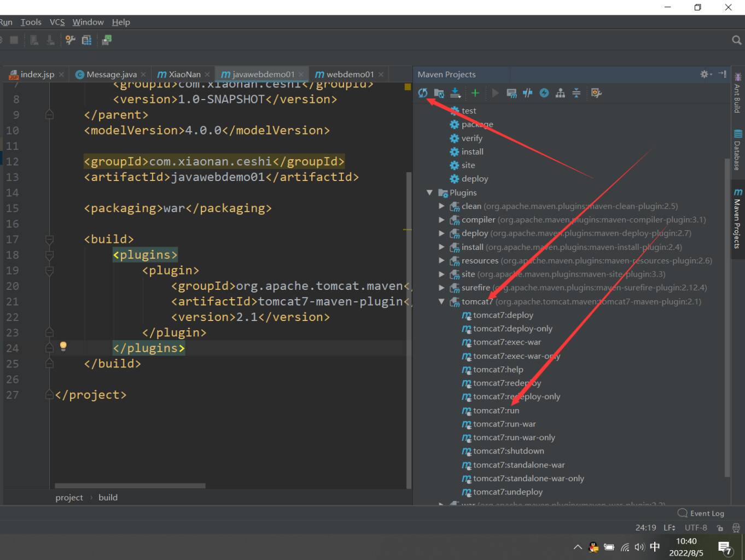Expand the surefire plugin node
Viewport: 745px width, 560px height.
pyautogui.click(x=441, y=288)
